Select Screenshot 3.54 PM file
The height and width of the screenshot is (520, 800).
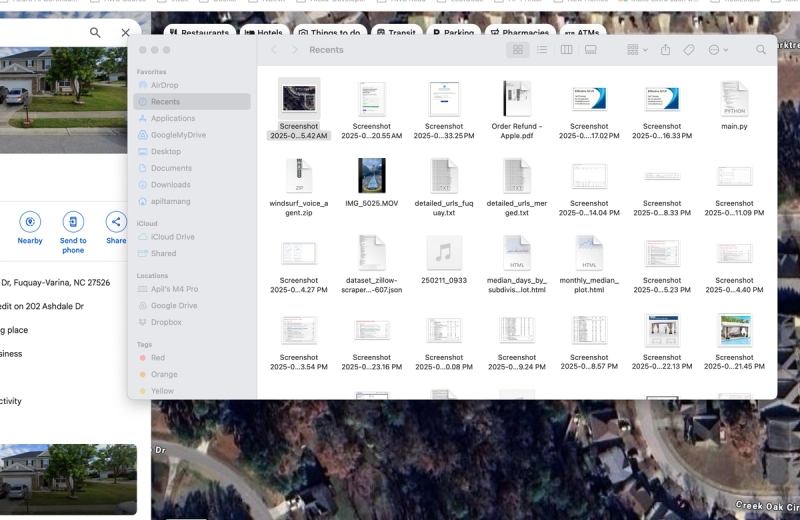(x=299, y=341)
